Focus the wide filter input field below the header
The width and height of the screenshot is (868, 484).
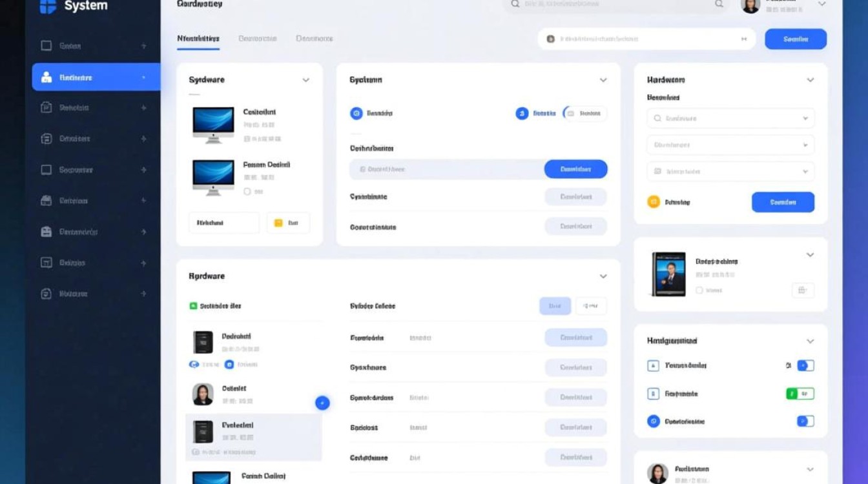pyautogui.click(x=646, y=39)
